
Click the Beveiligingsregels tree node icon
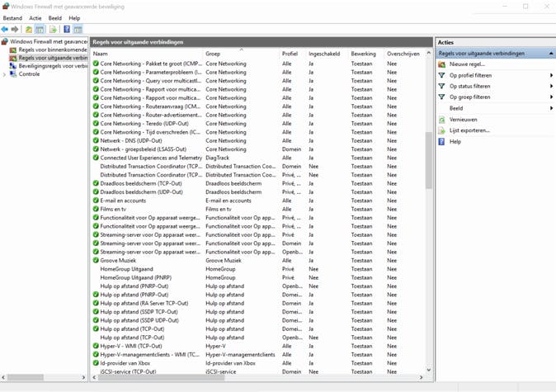click(13, 66)
